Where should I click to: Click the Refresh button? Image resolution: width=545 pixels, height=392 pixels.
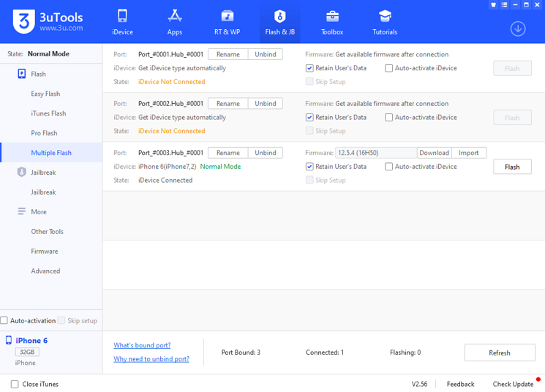500,353
